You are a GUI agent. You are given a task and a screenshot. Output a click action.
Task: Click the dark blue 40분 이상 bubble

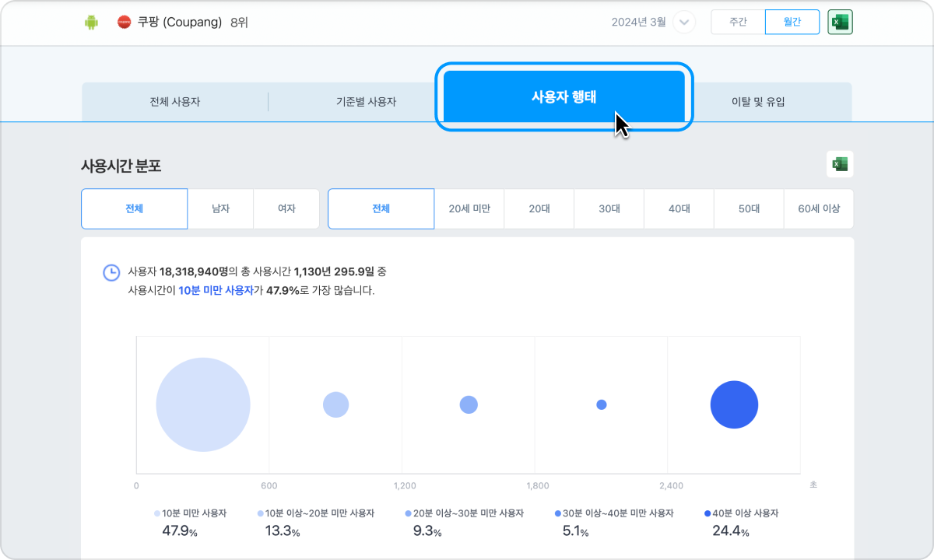[734, 404]
